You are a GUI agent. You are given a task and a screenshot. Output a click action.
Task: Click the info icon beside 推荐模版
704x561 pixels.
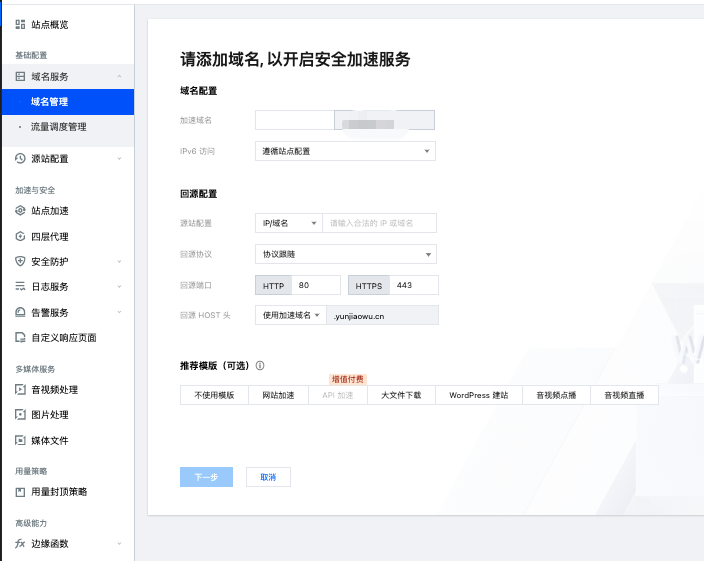[x=260, y=366]
